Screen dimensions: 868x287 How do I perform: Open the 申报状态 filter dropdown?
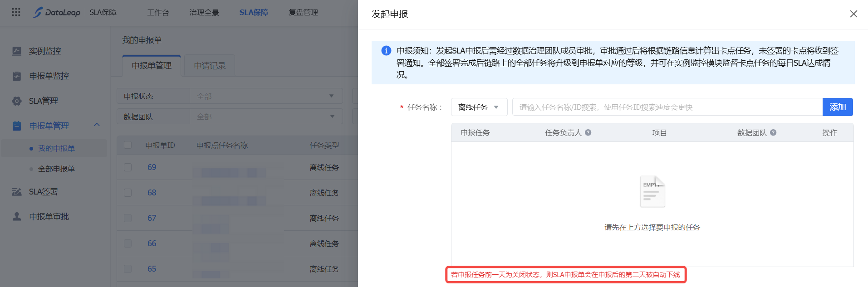click(x=266, y=96)
